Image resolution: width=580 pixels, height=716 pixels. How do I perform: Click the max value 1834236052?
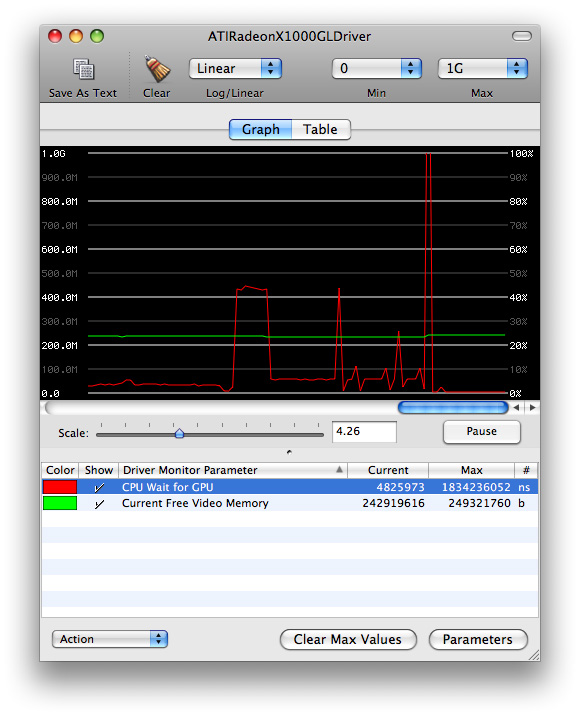476,487
